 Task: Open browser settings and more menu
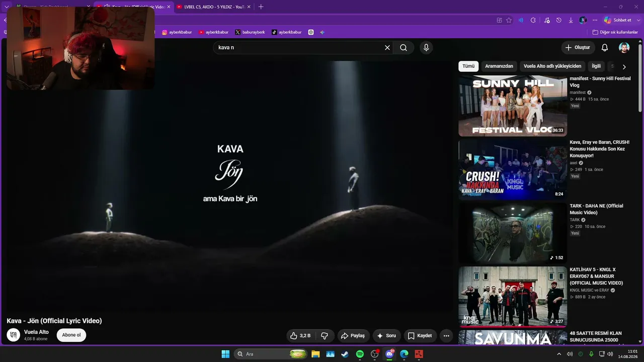click(595, 20)
